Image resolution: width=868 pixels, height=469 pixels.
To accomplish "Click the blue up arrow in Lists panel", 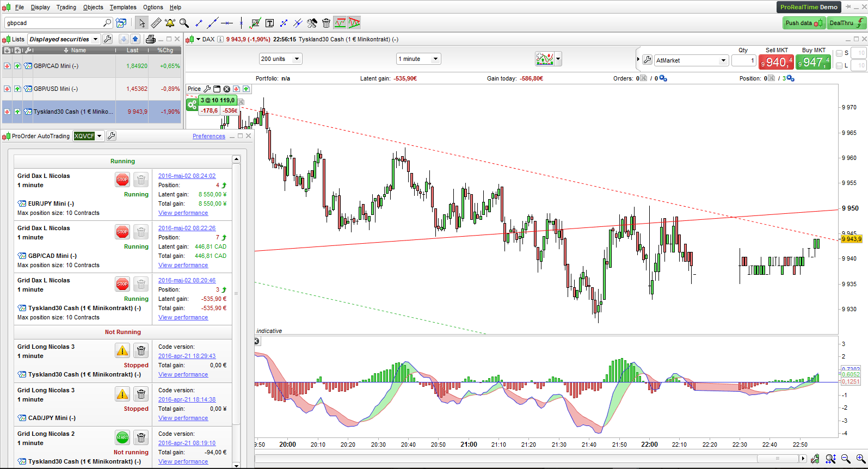I will (135, 39).
